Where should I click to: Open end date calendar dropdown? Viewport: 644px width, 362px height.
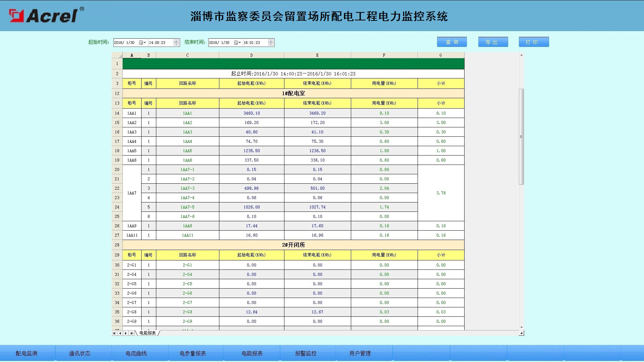click(x=237, y=43)
